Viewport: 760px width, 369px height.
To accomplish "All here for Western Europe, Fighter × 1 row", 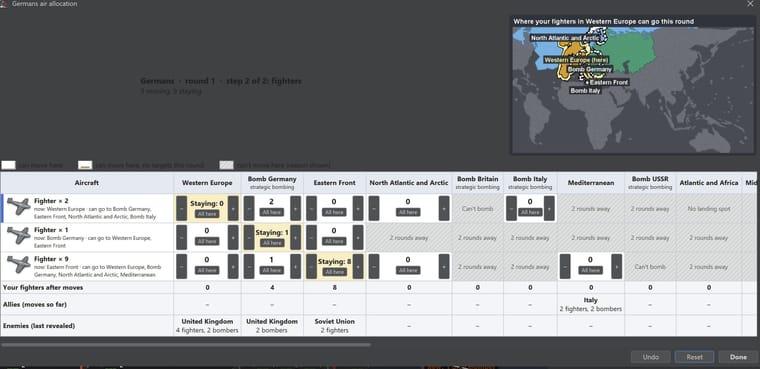I will [x=207, y=241].
